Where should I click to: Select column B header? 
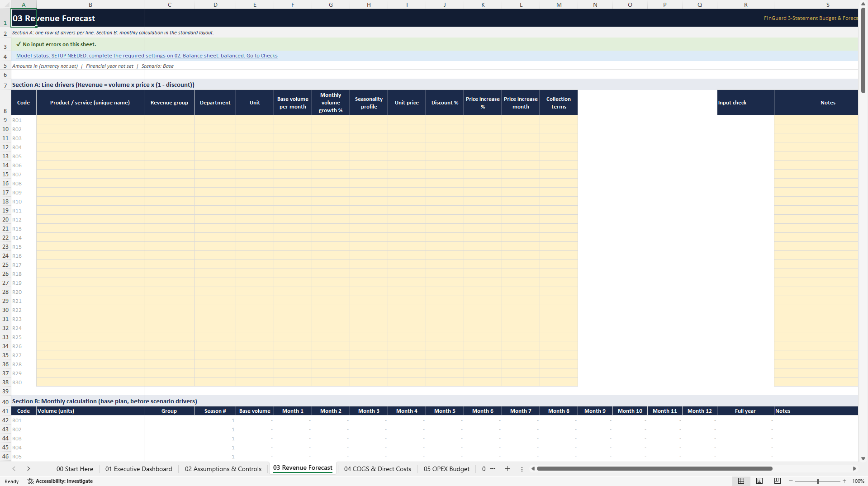click(x=90, y=5)
